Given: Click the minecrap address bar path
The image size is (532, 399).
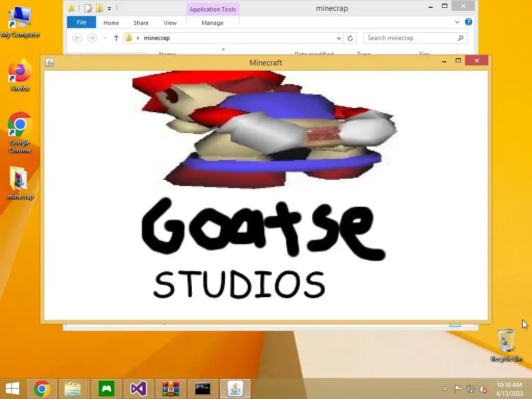Looking at the screenshot, I should pos(157,38).
